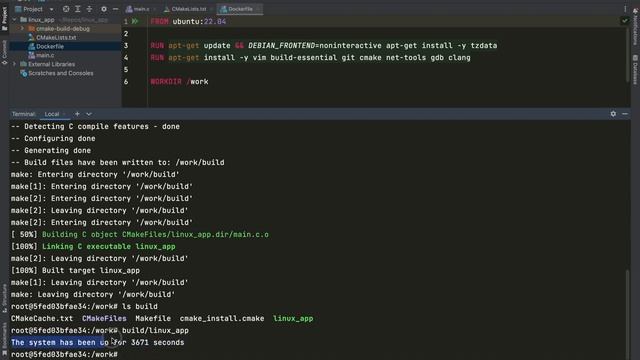Click the 'ls build' command line
The image size is (640, 360).
point(84,307)
